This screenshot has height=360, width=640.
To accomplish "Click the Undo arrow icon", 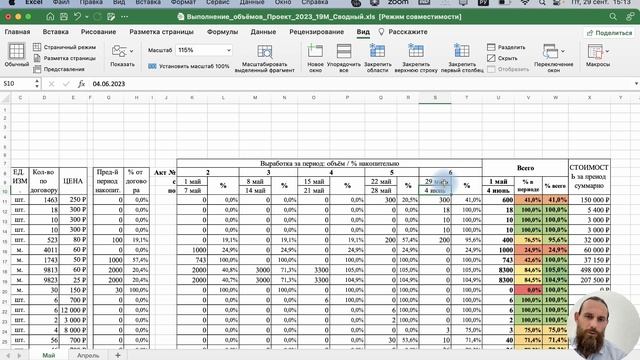I will [x=77, y=17].
